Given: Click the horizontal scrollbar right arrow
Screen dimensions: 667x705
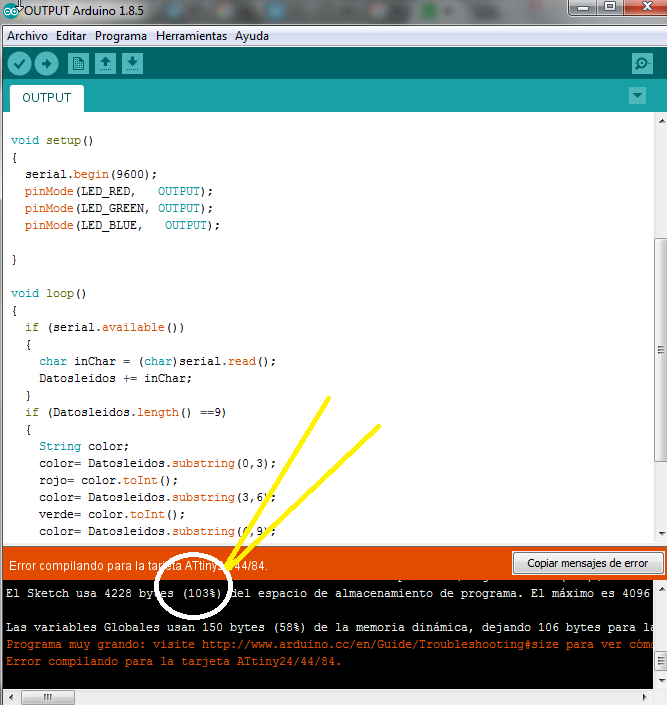Looking at the screenshot, I should pos(645,697).
